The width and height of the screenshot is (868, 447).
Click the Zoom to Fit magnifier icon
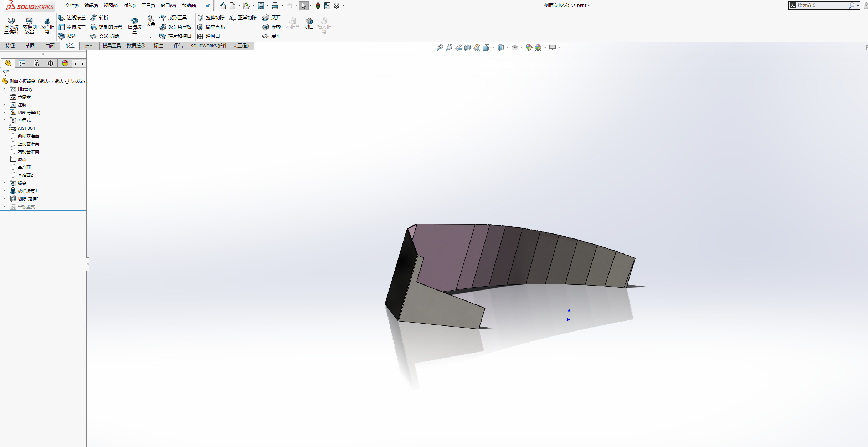coord(440,47)
